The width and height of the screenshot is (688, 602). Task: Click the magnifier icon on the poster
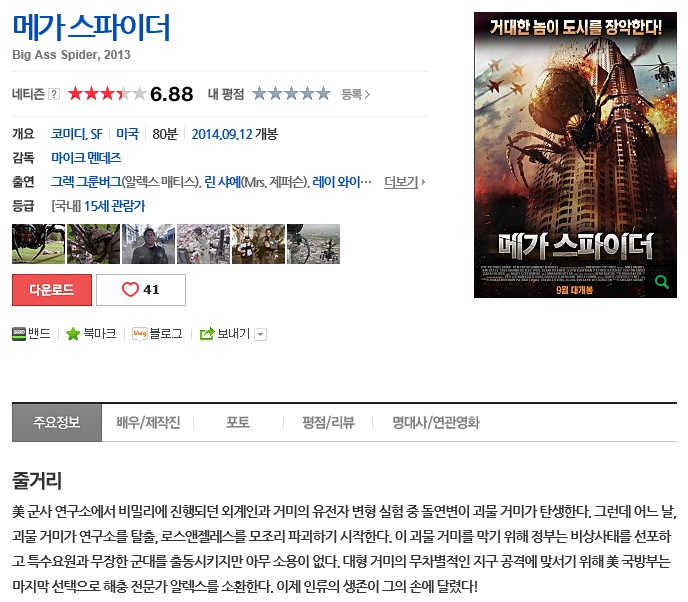[x=662, y=282]
